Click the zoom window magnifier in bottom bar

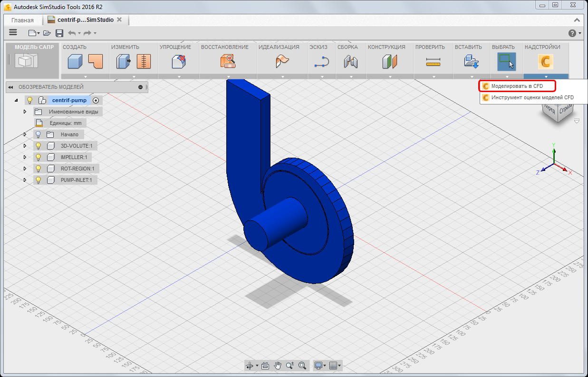point(302,366)
